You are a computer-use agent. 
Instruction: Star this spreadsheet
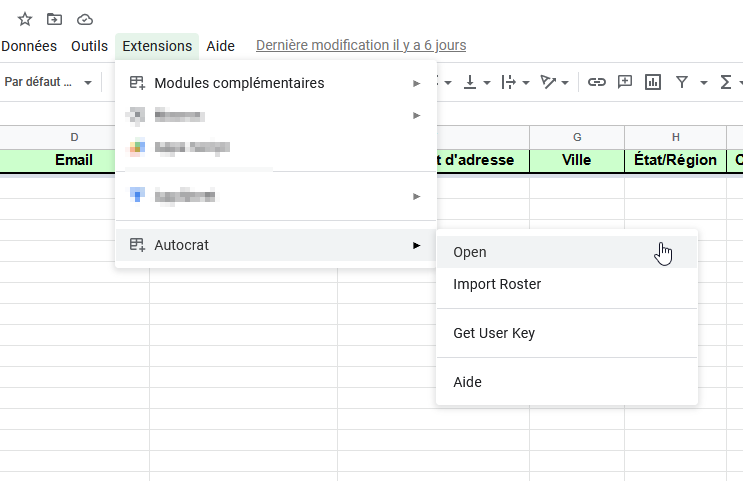[x=25, y=19]
